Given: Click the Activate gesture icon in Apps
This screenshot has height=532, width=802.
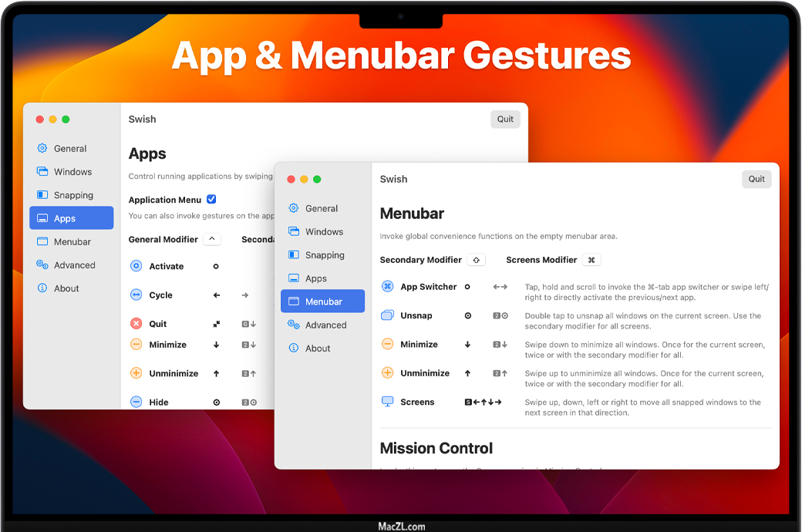Looking at the screenshot, I should (136, 266).
